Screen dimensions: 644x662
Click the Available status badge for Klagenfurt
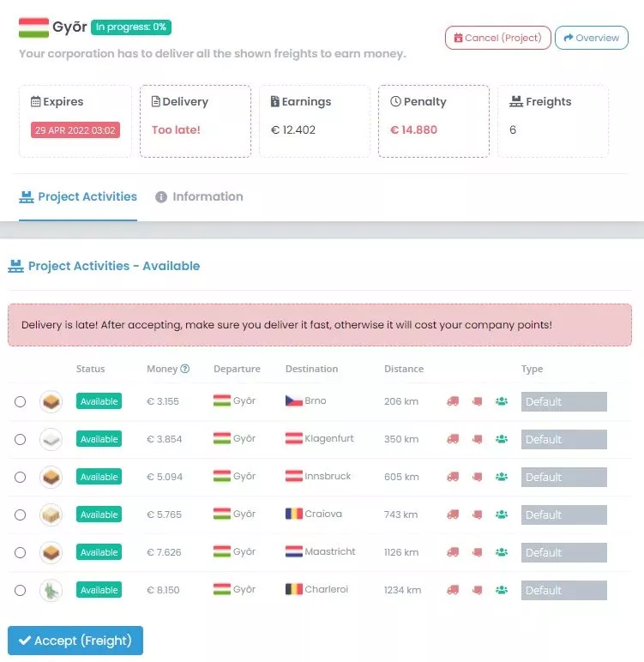coord(99,439)
